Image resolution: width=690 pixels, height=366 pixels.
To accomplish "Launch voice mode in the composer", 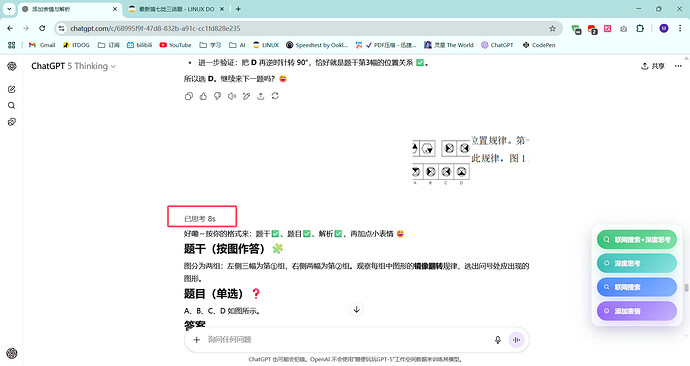I will (x=517, y=340).
